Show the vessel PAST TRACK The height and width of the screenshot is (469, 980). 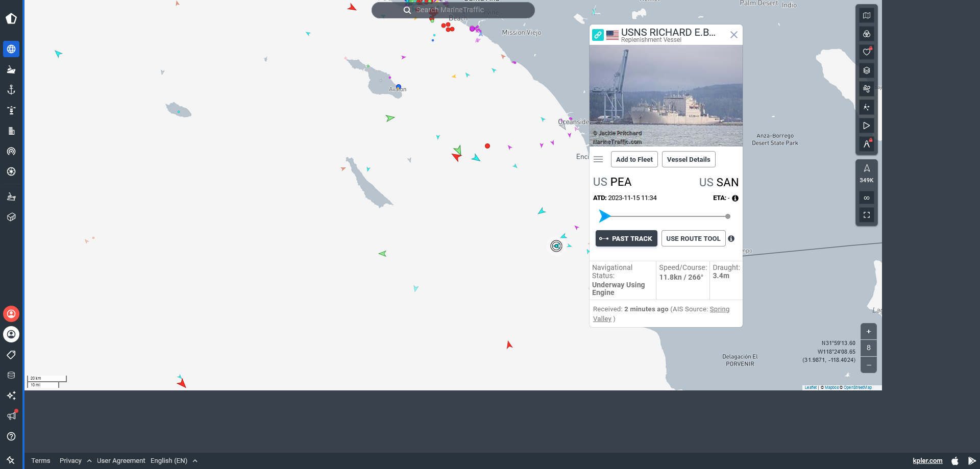(x=626, y=238)
